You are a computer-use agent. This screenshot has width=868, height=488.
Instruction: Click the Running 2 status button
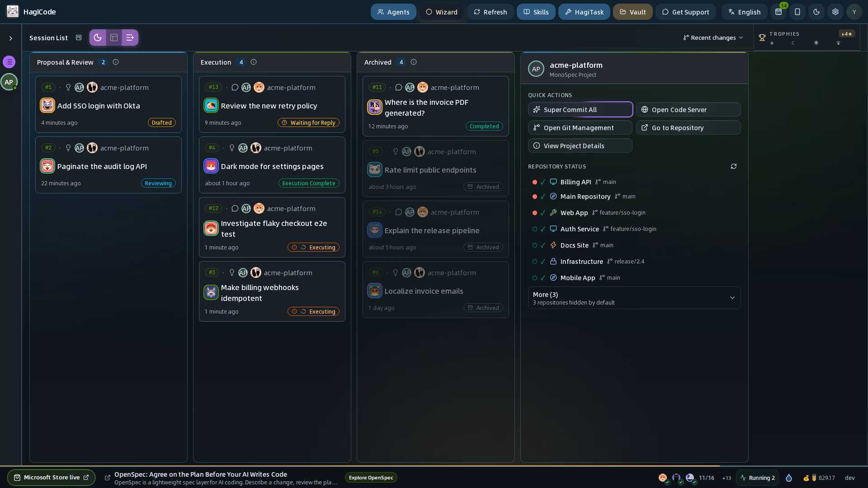point(757,478)
